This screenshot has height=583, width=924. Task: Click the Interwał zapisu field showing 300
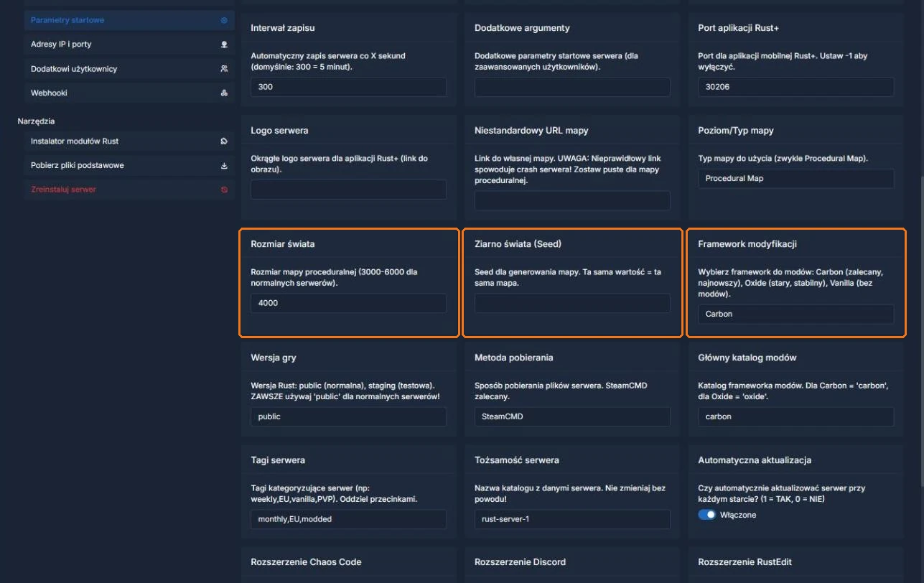click(x=348, y=87)
